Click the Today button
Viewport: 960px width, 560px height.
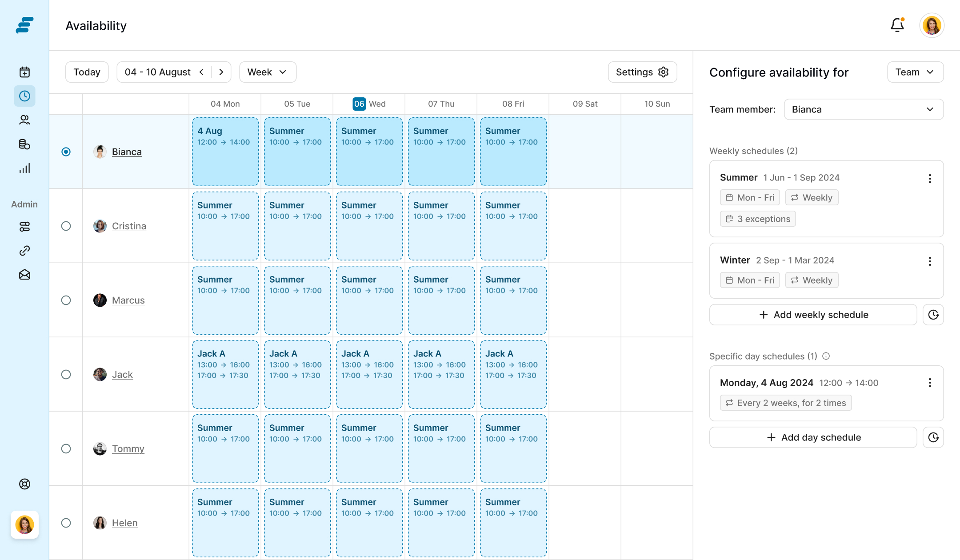[x=87, y=72]
